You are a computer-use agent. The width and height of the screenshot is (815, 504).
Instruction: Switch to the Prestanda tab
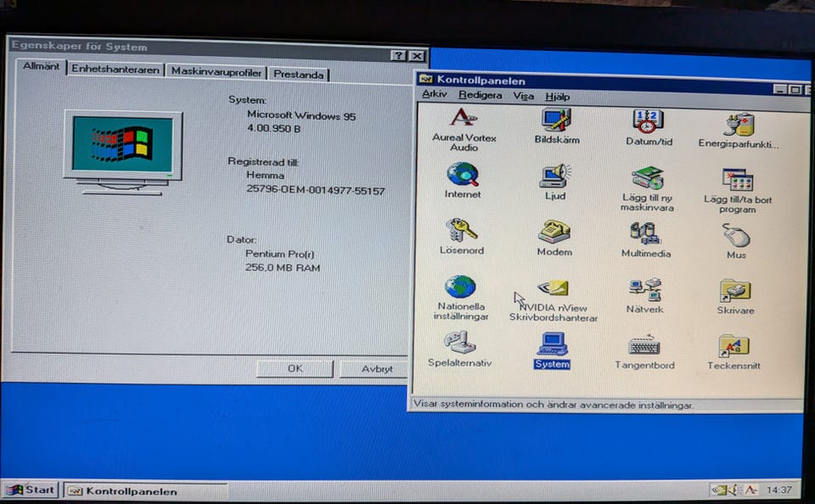298,75
